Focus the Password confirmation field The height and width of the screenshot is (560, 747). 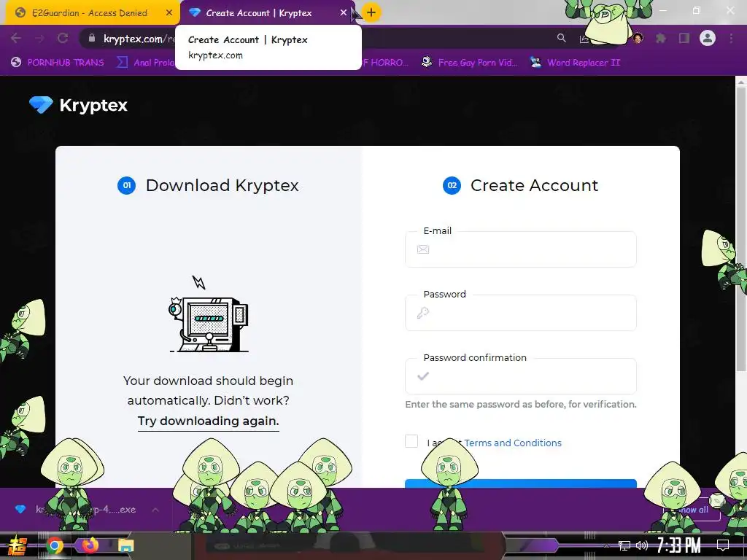(x=521, y=376)
